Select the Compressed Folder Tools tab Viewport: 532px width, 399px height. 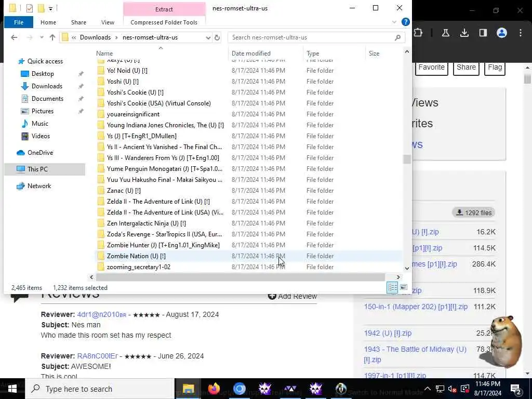(164, 22)
